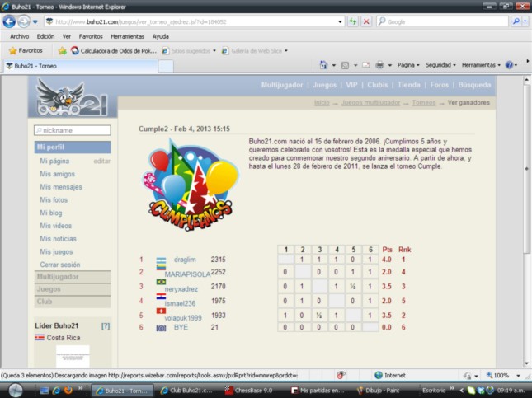
Task: Open Mis mensajes in sidebar
Action: (x=61, y=187)
